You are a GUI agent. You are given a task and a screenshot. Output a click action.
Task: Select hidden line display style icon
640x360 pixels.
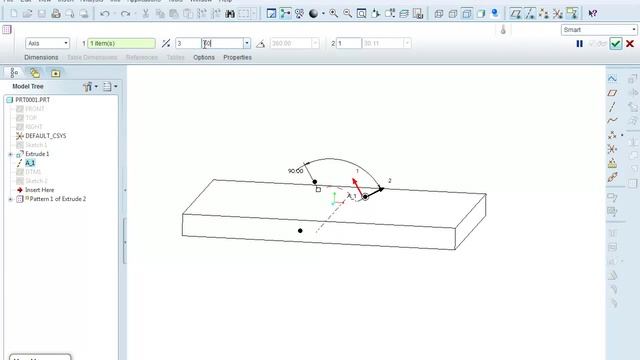[453, 14]
